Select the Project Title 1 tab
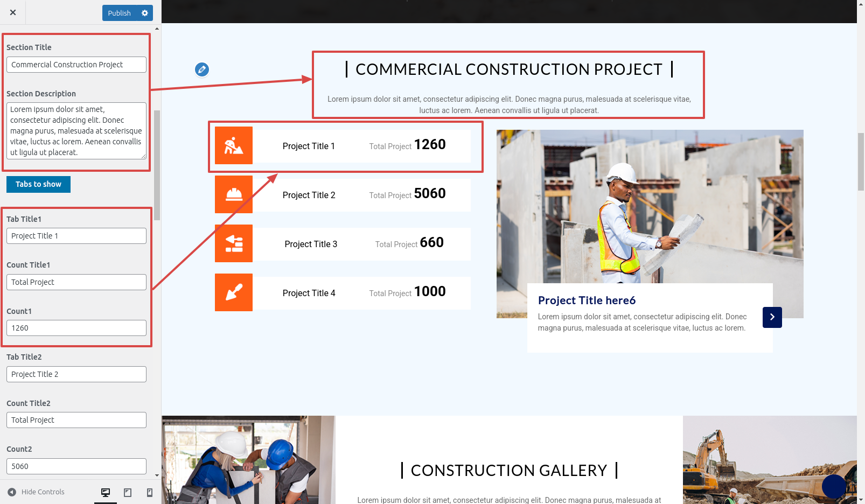The image size is (865, 504). pos(343,146)
